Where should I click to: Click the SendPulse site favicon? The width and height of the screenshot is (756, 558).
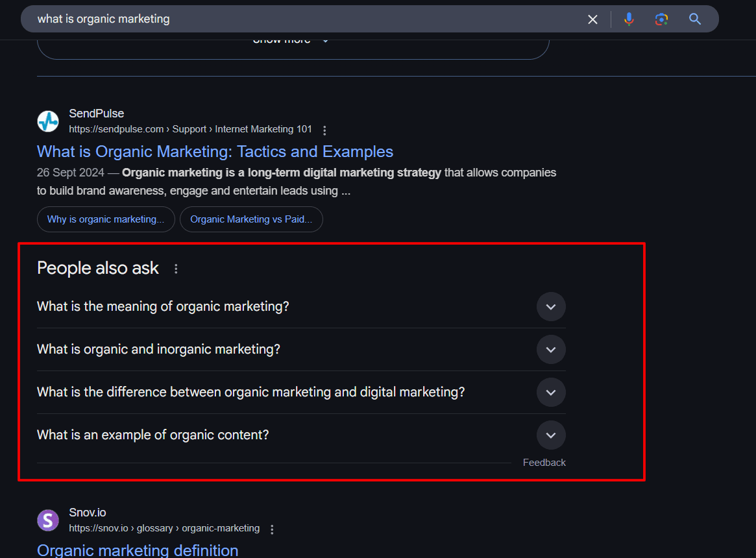pos(48,121)
